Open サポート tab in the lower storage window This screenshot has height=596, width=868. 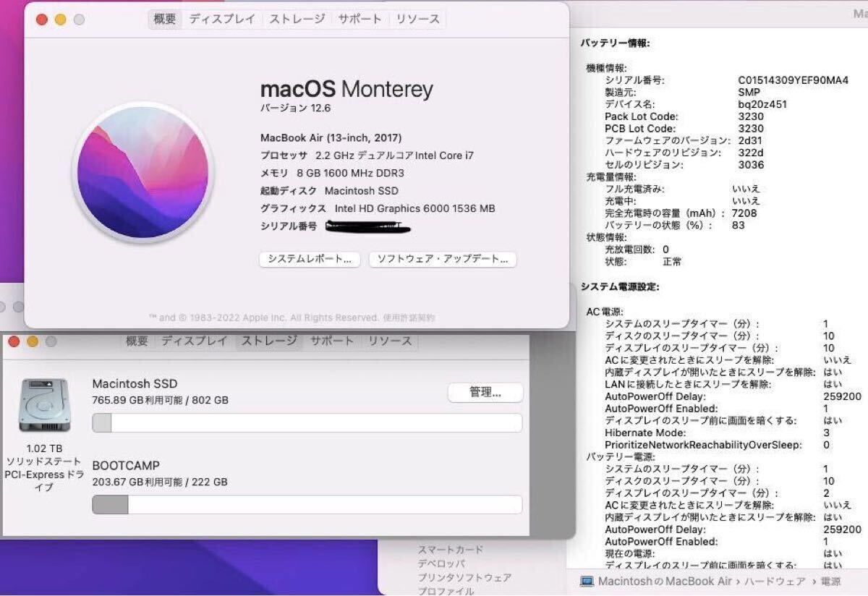(x=332, y=341)
